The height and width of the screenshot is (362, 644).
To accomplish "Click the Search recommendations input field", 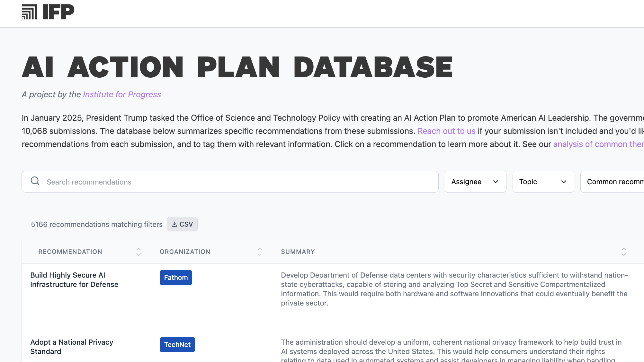I will [x=225, y=182].
